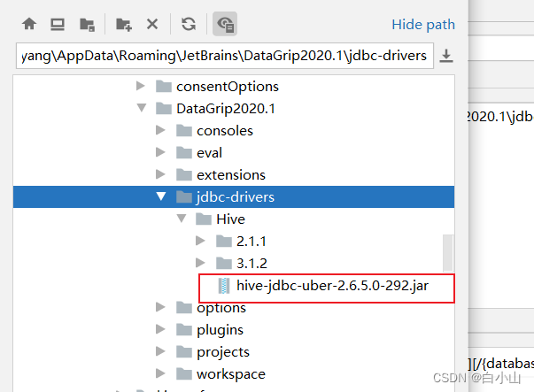The image size is (534, 392).
Task: Expand the 2.1.1 folder
Action: (201, 241)
